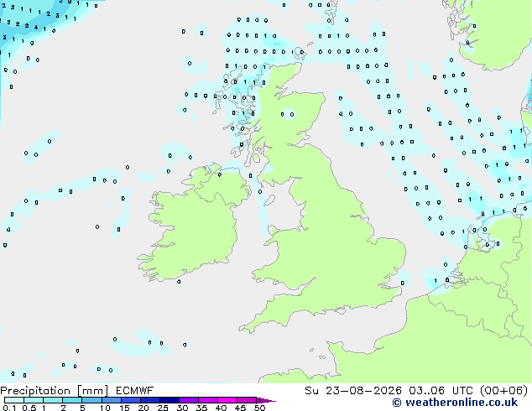Click the 5 mm legend color box
This screenshot has width=532, height=411.
91,400
